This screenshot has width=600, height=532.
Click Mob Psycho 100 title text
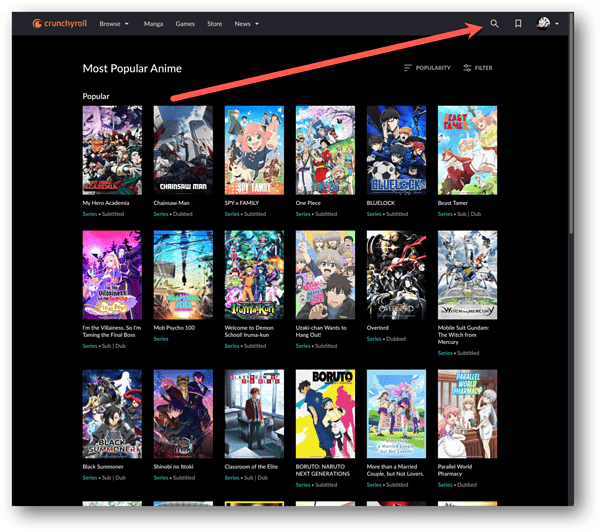click(x=174, y=328)
